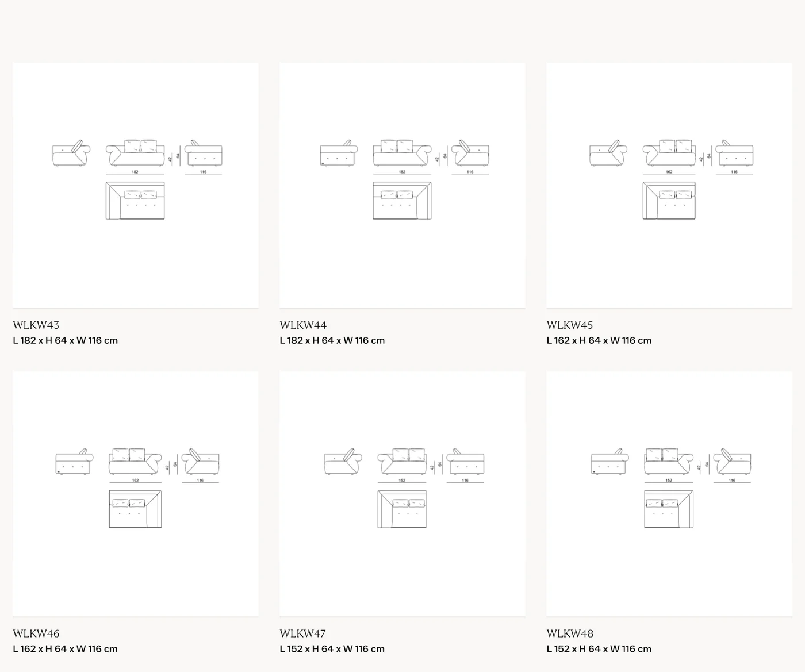Select the WLKW48 drawing thumbnail
Image resolution: width=805 pixels, height=672 pixels.
click(669, 494)
